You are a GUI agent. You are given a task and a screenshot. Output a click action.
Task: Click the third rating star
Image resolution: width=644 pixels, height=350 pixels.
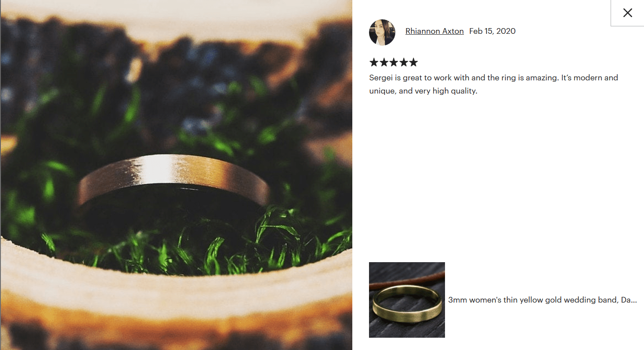click(x=394, y=62)
